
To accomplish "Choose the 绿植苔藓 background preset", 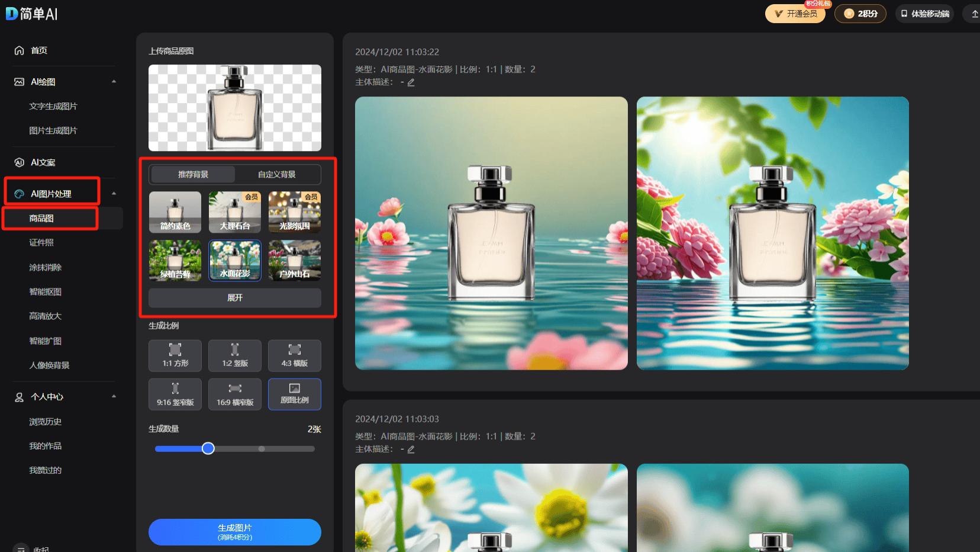I will point(175,260).
